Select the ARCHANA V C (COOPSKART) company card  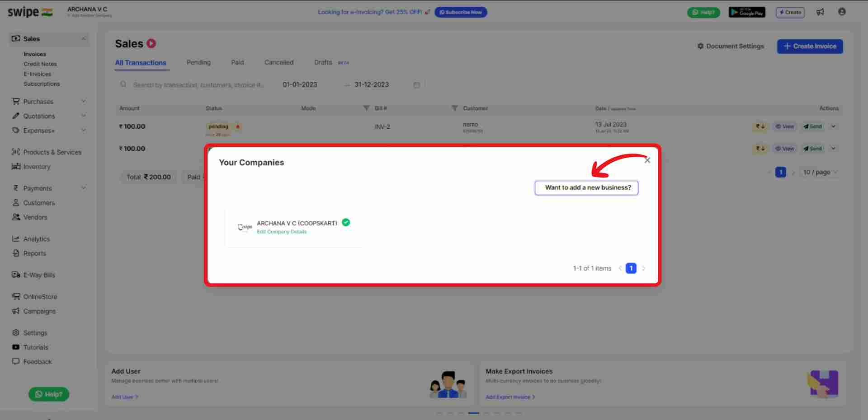294,227
